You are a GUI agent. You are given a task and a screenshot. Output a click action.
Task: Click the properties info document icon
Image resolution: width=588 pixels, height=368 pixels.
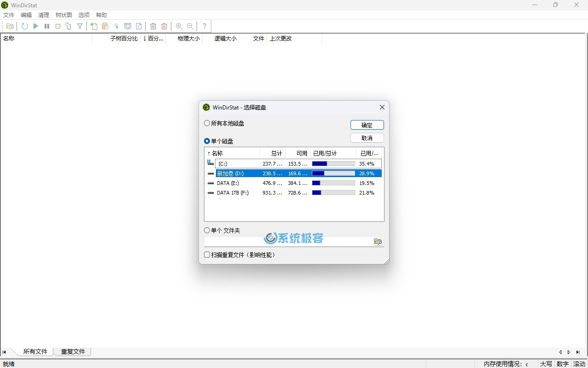point(139,26)
